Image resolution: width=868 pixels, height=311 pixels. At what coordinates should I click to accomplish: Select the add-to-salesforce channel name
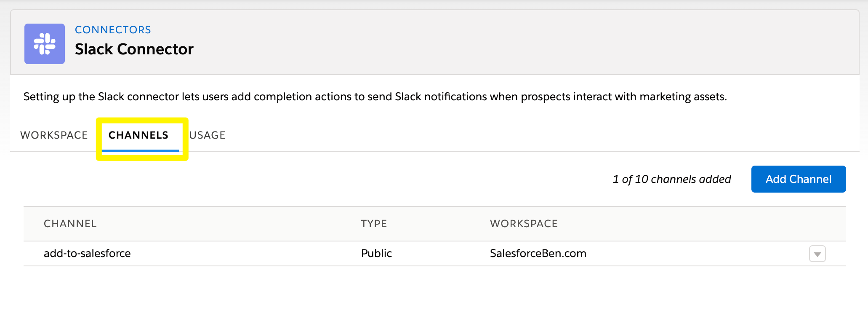click(87, 253)
